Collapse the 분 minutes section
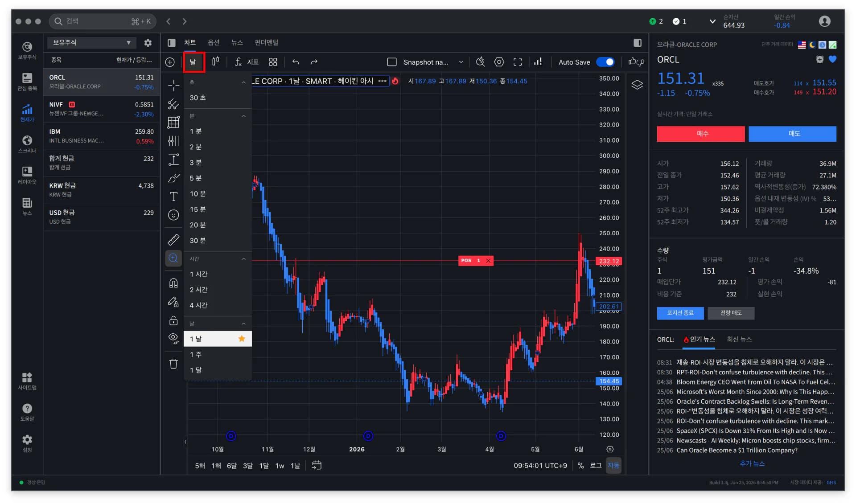Screen dimensions: 856x504 [243, 116]
